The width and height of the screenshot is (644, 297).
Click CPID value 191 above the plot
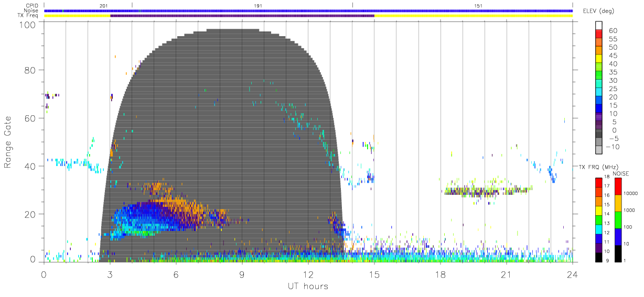click(258, 6)
